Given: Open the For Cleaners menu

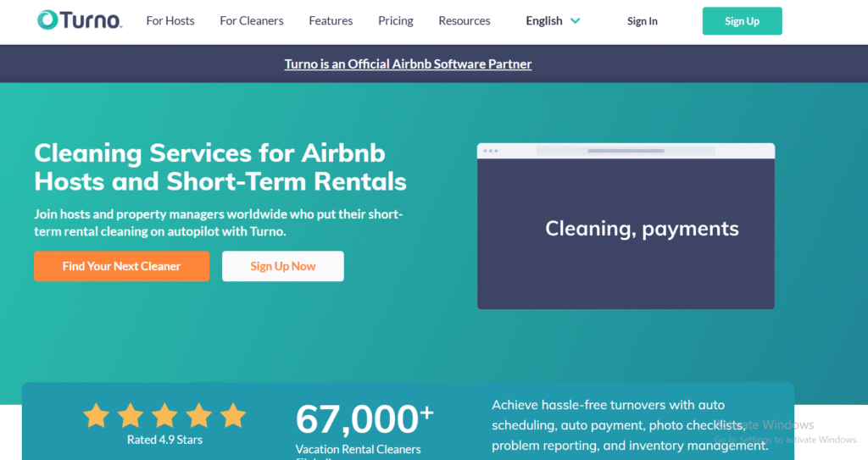Looking at the screenshot, I should pyautogui.click(x=252, y=21).
